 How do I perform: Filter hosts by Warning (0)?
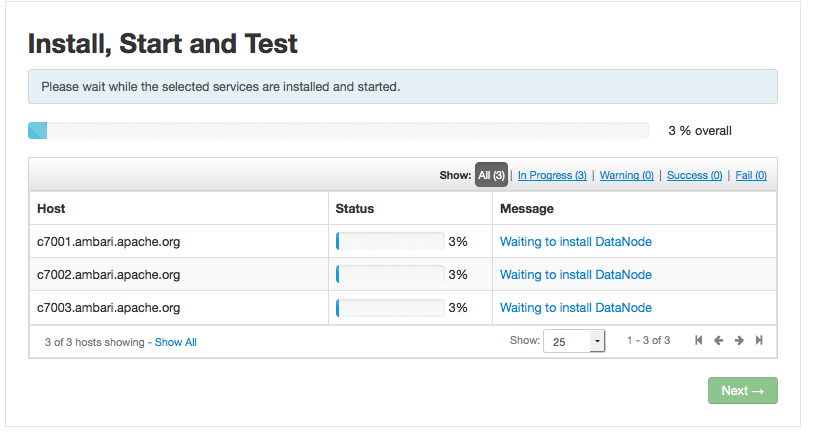pyautogui.click(x=626, y=175)
